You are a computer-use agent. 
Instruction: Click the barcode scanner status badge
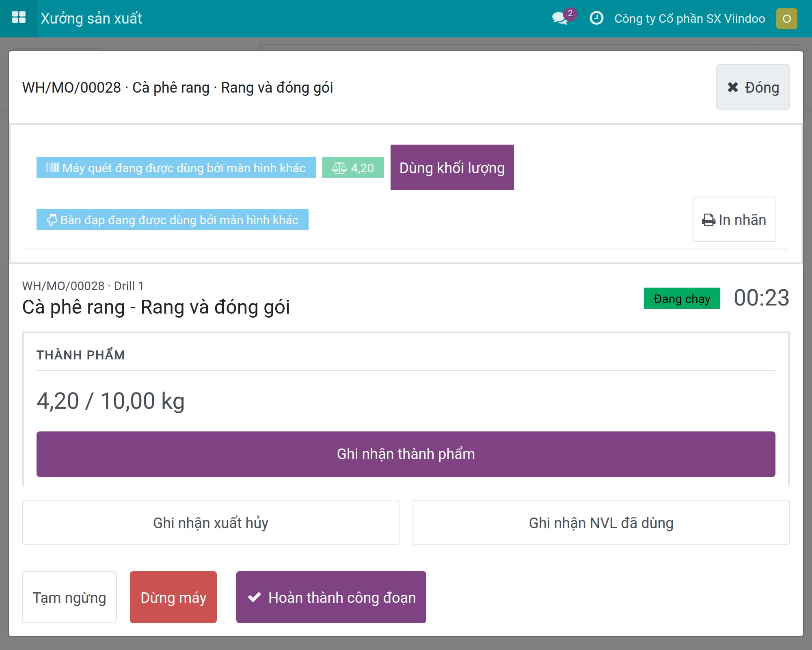pos(176,167)
